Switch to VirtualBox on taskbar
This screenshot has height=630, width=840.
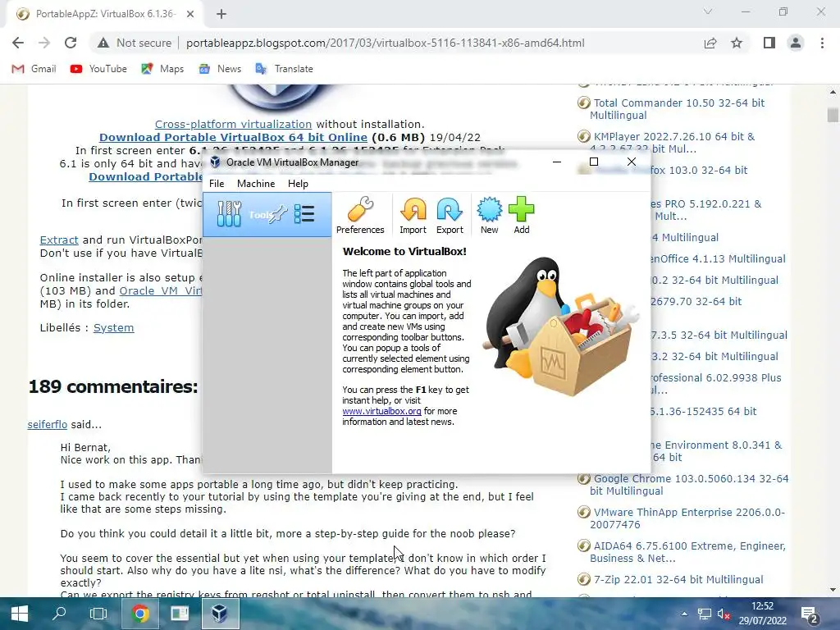220,614
